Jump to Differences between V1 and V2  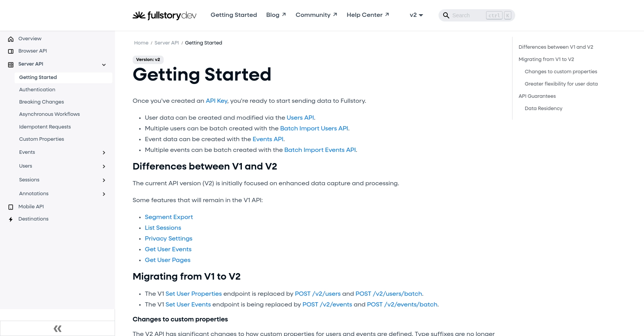[556, 47]
